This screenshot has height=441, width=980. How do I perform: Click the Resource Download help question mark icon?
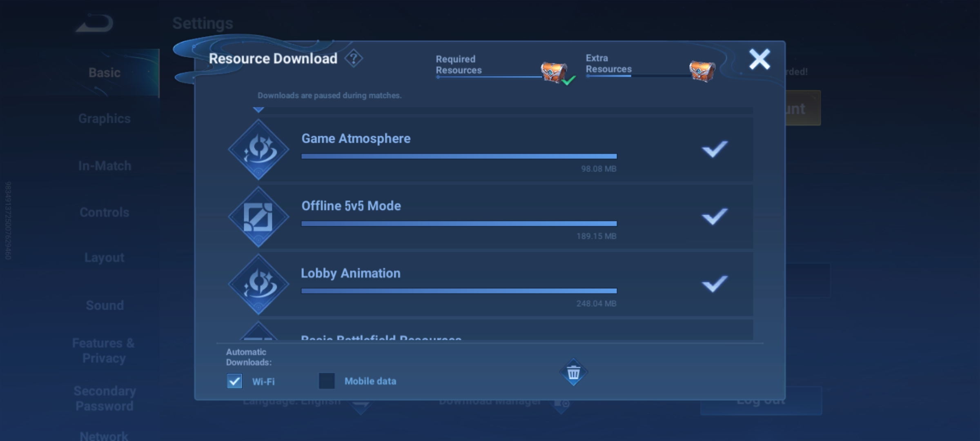354,59
